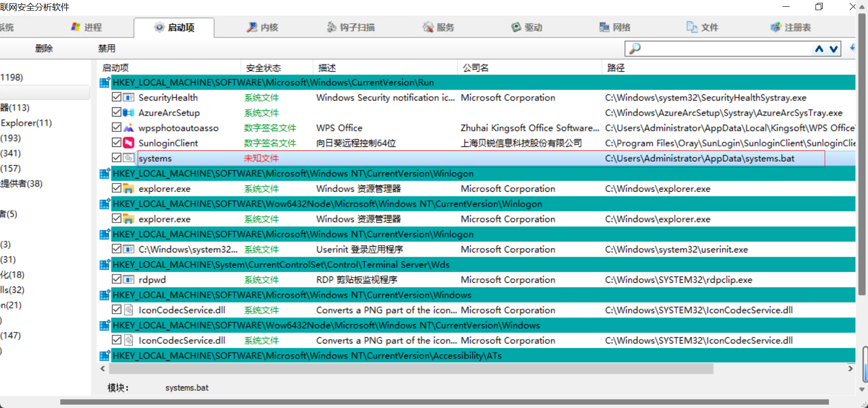Click the SecurityHealth item icon
Image resolution: width=868 pixels, height=408 pixels.
pos(129,97)
